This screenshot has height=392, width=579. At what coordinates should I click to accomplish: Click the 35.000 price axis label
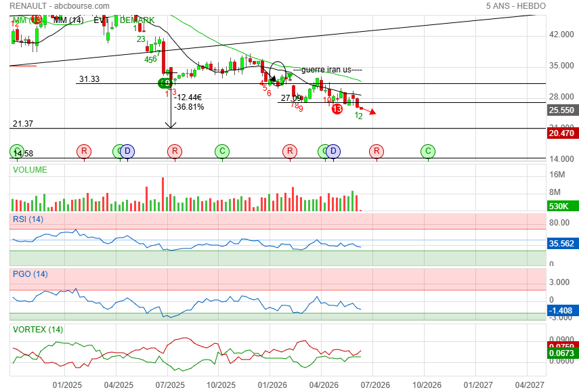coord(561,66)
